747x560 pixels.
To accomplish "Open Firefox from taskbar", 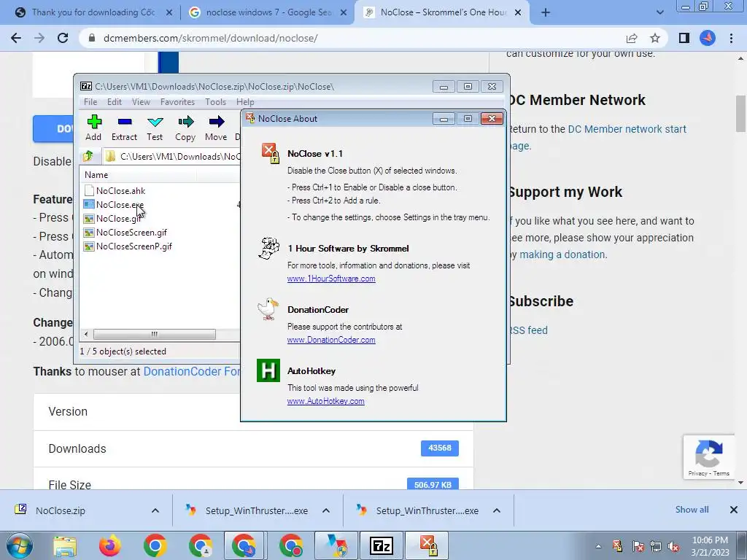I will click(x=109, y=546).
